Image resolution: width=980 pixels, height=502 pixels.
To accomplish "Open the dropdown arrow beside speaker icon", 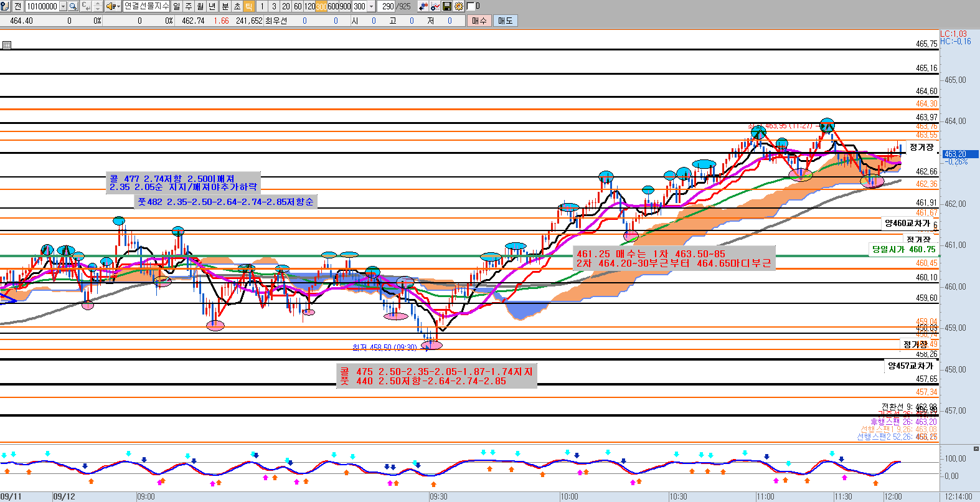I will tap(118, 6).
